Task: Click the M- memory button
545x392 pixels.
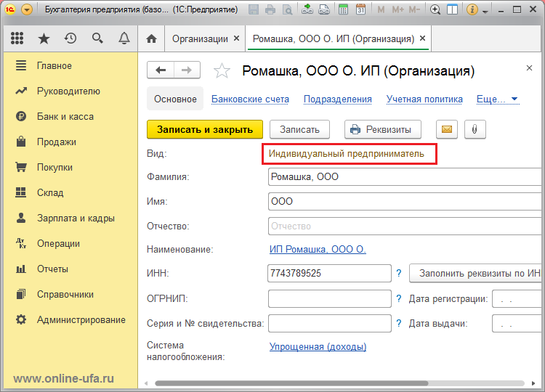Action: [414, 9]
